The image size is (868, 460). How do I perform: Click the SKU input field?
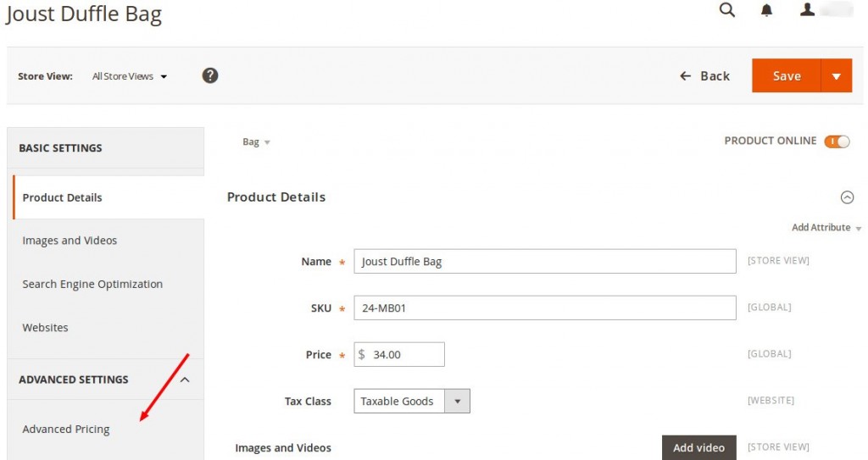coord(544,308)
